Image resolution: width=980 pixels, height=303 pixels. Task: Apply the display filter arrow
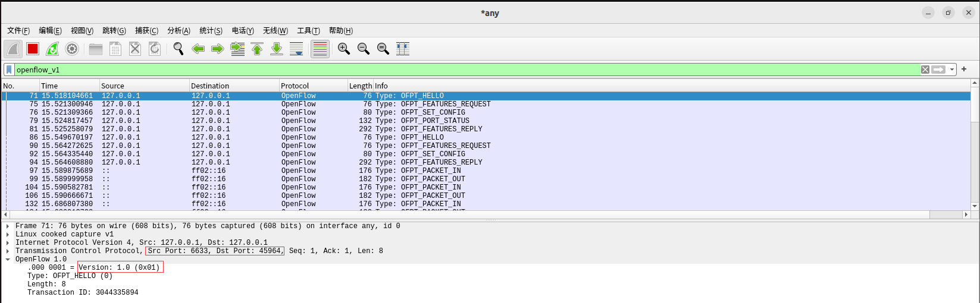[x=938, y=70]
